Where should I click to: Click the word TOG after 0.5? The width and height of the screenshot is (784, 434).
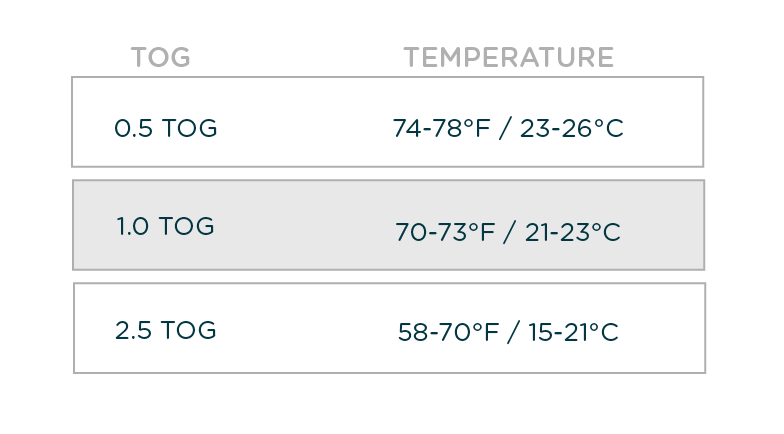(x=189, y=129)
